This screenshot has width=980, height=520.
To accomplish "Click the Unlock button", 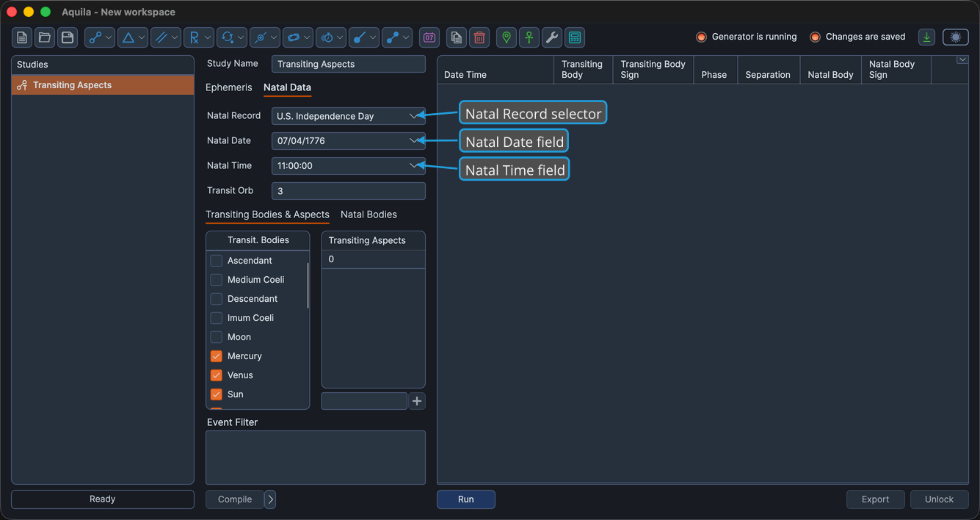I will 939,499.
